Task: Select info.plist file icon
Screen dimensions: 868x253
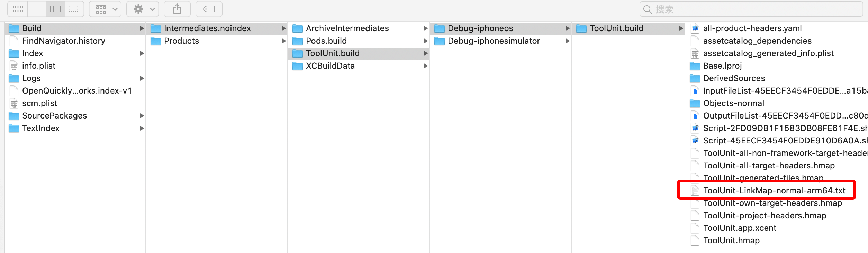Action: [14, 66]
